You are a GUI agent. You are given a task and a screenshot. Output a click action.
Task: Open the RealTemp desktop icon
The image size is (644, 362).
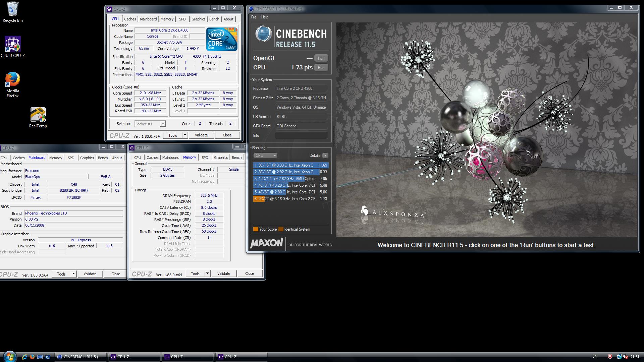[x=38, y=117]
